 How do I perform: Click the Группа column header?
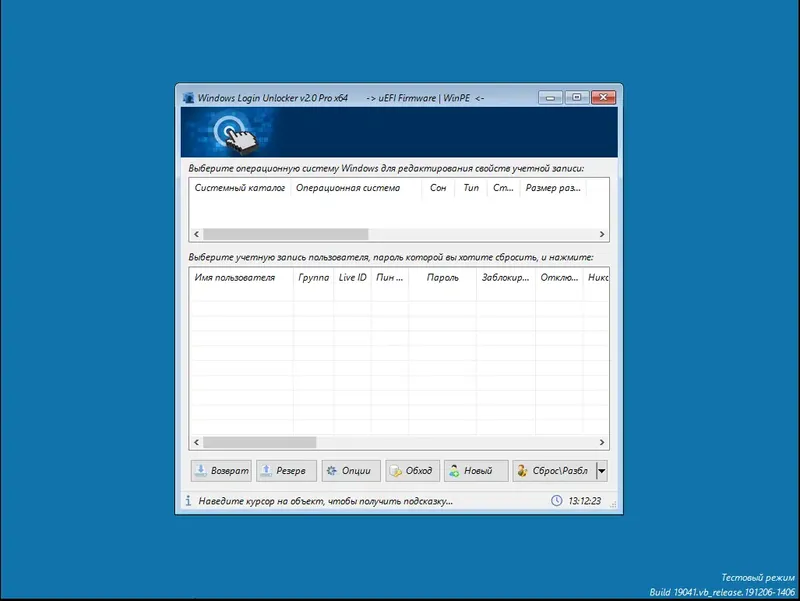coord(313,278)
